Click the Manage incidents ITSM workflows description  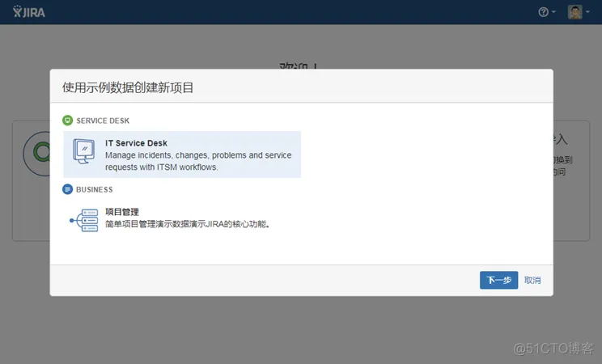(x=198, y=161)
